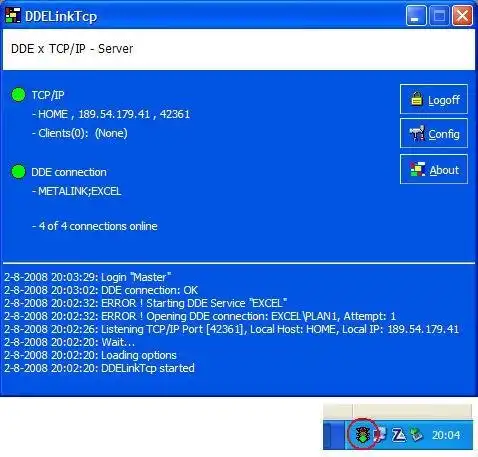This screenshot has height=457, width=478.
Task: Click the Logoff button
Action: point(434,99)
